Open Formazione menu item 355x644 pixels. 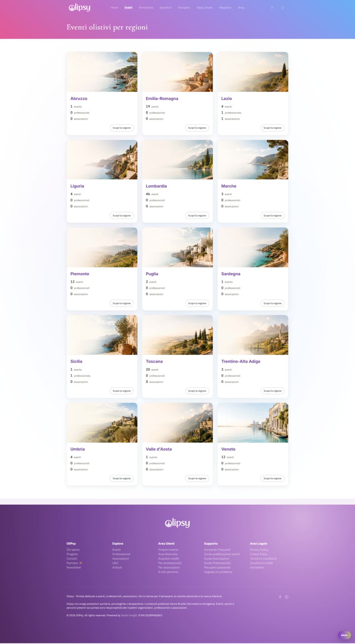(x=146, y=7)
